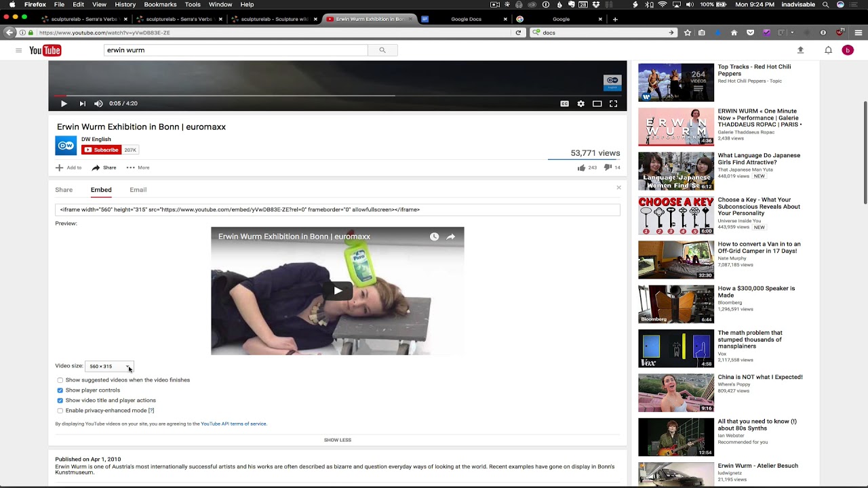Open YouTube API terms of service link

234,424
